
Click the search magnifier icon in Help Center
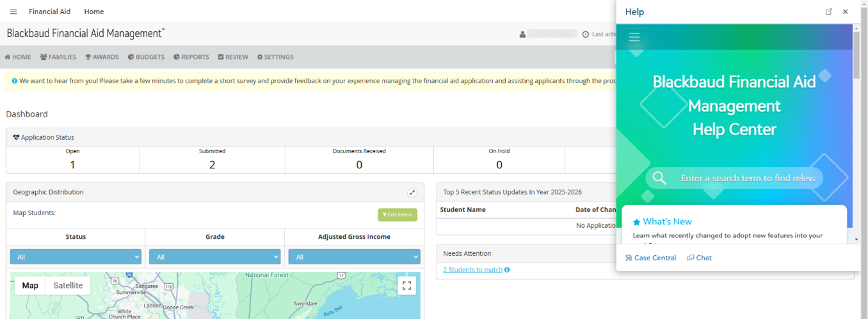point(660,178)
